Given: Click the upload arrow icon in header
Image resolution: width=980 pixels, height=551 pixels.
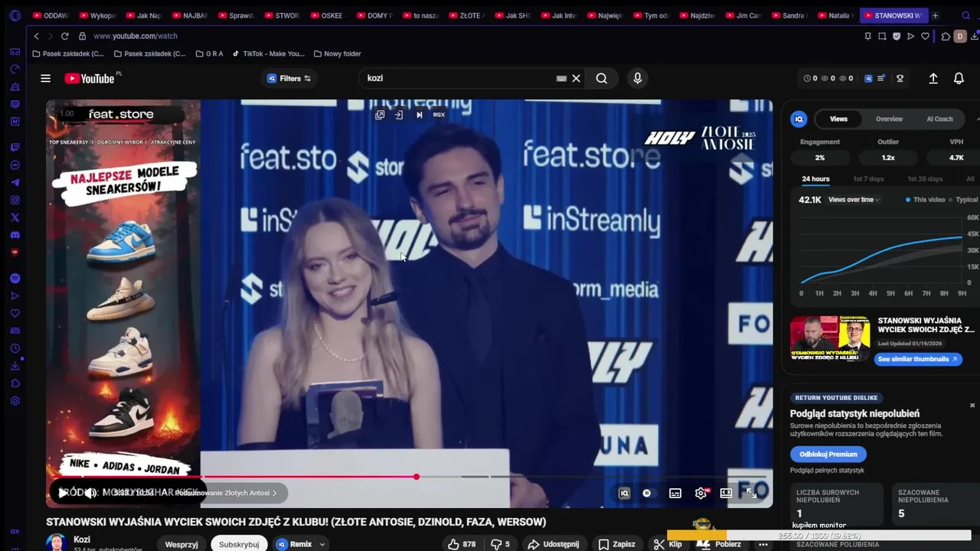Looking at the screenshot, I should point(933,78).
